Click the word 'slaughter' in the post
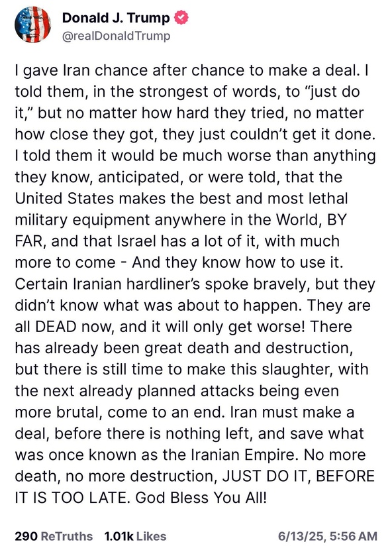 pyautogui.click(x=297, y=370)
